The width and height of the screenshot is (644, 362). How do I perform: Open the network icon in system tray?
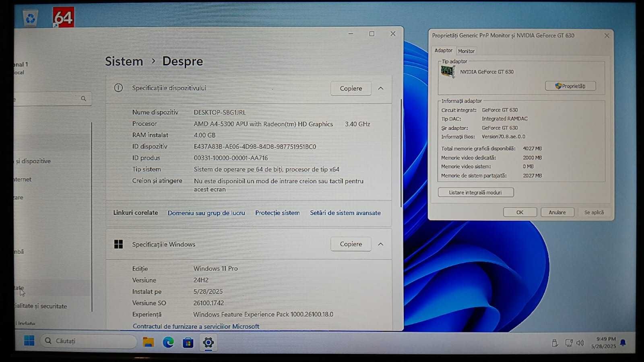pos(569,343)
